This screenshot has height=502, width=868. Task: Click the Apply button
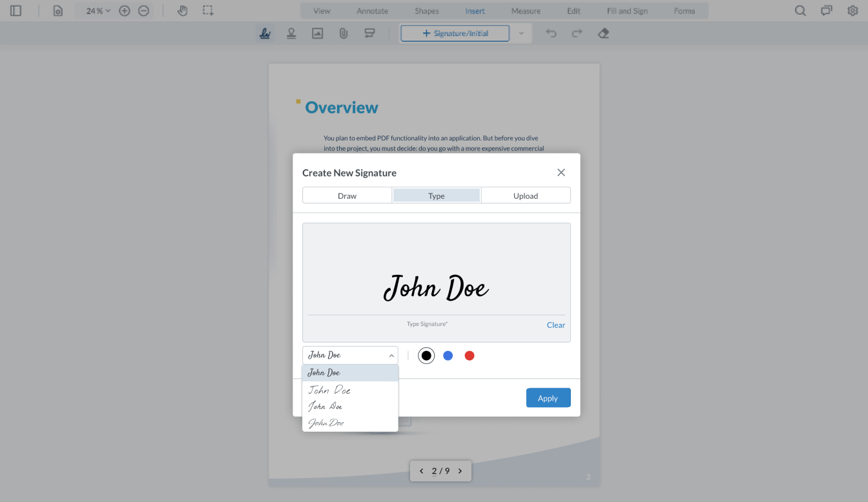coord(548,398)
